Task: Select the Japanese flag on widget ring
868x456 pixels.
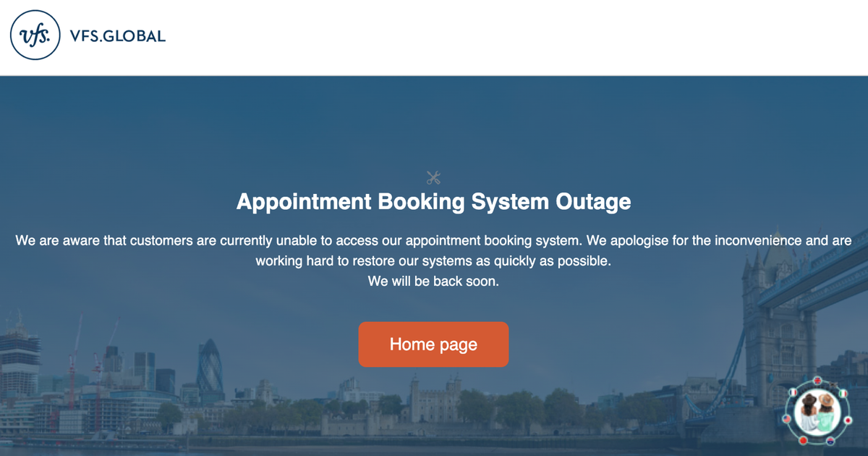Action: pos(848,420)
